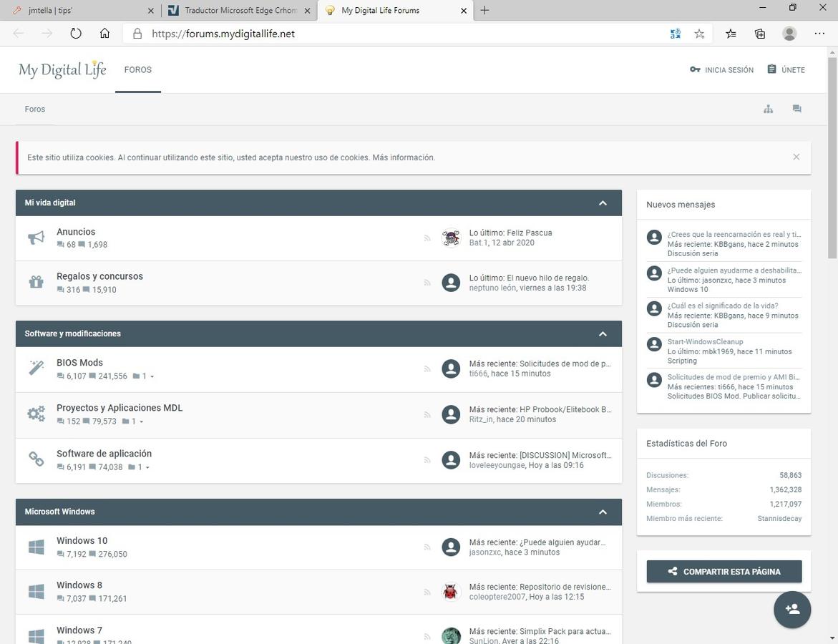Click ÚNETE to register

pyautogui.click(x=786, y=70)
